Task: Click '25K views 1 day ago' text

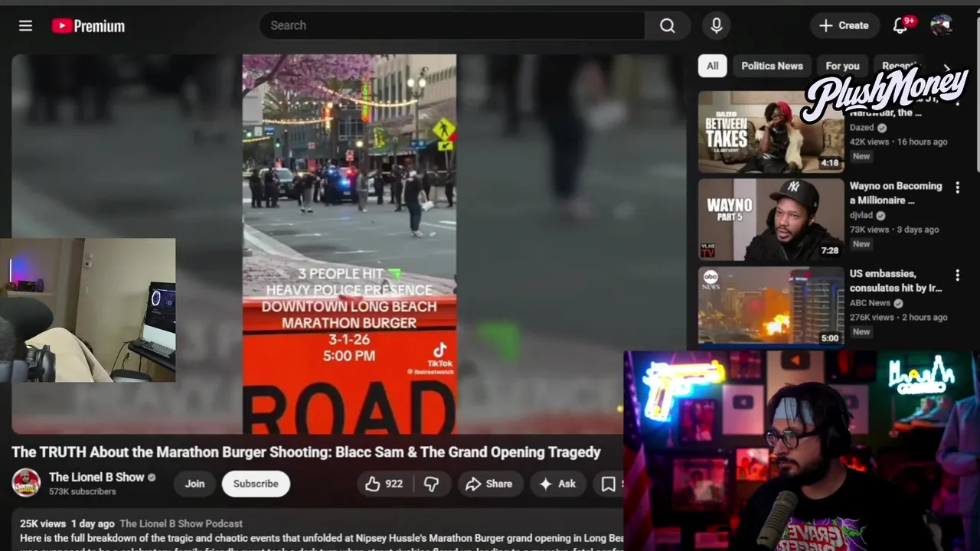Action: [67, 523]
